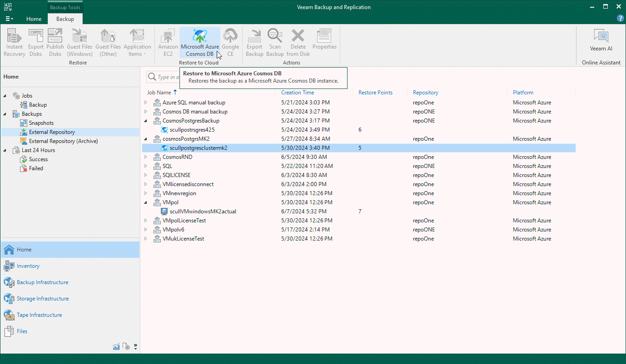
Task: Select VMnewregion job row
Action: tap(359, 193)
